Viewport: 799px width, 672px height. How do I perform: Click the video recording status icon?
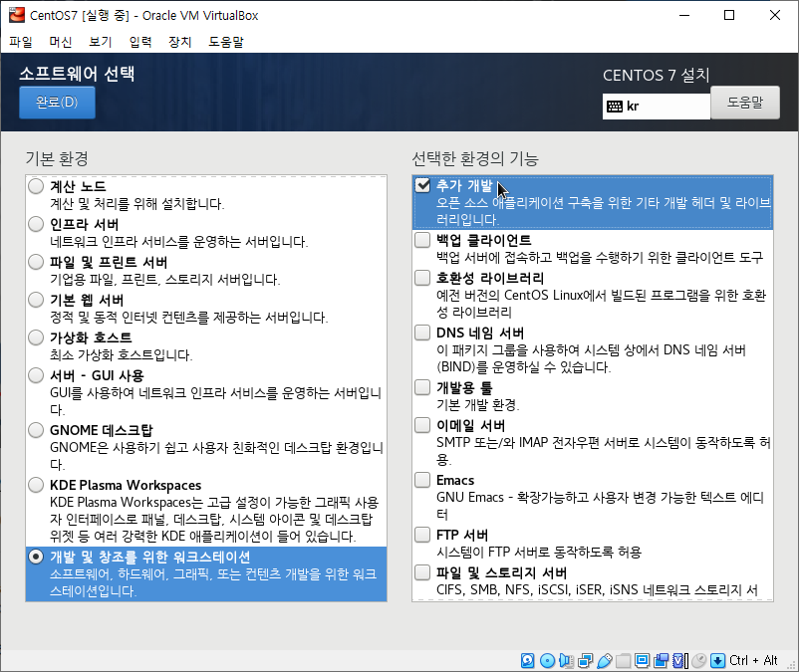coord(662,660)
